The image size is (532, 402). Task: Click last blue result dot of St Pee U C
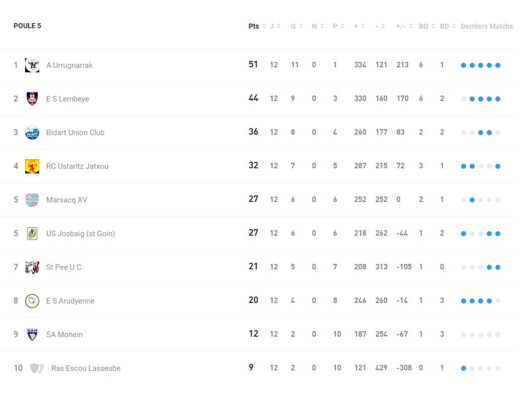point(498,267)
